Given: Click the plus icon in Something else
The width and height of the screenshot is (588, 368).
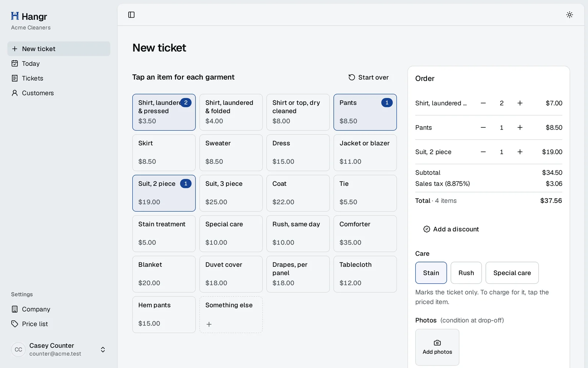Looking at the screenshot, I should (209, 324).
